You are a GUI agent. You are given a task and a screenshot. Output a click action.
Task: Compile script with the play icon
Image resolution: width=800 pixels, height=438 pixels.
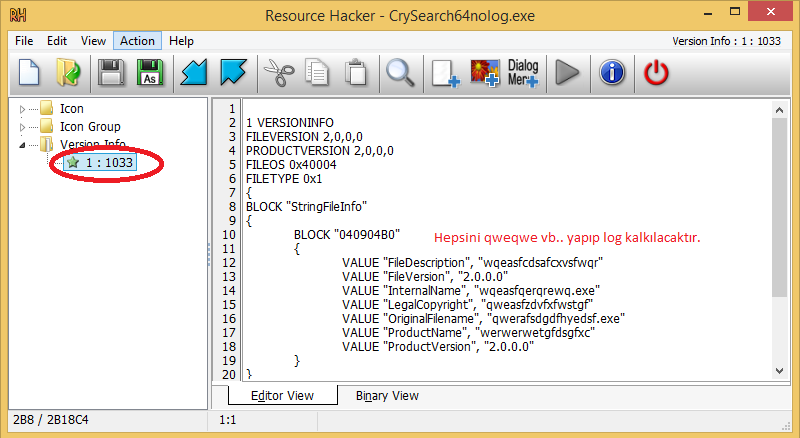566,72
